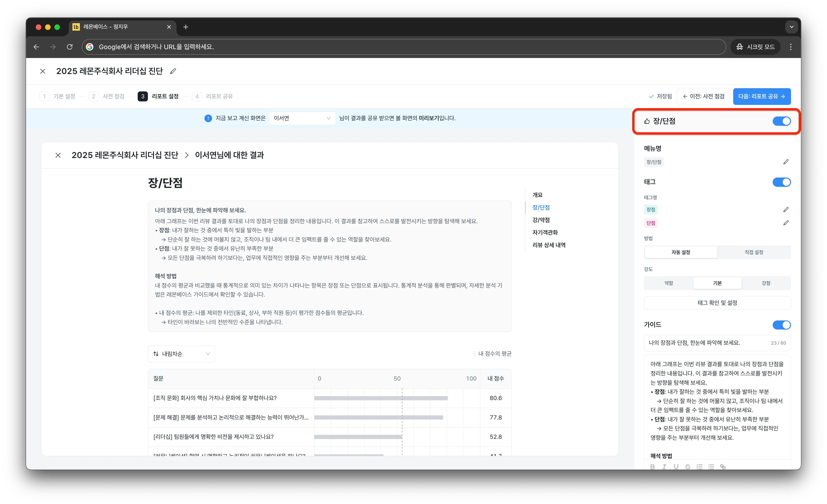The width and height of the screenshot is (827, 504).
Task: Jump to 자기객관화 in report navigation
Action: tap(545, 233)
